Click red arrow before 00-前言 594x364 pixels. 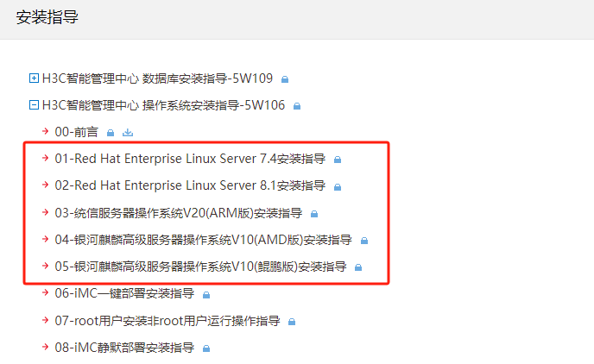pos(46,131)
